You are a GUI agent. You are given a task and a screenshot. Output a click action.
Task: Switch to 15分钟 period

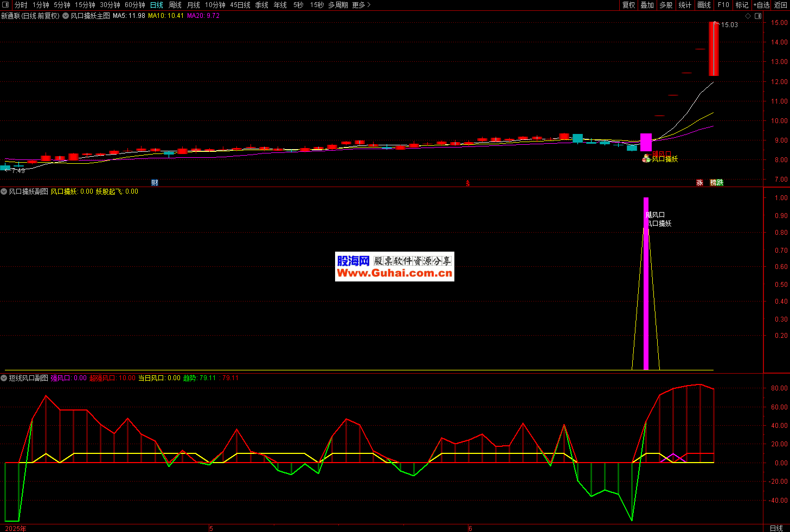click(85, 5)
